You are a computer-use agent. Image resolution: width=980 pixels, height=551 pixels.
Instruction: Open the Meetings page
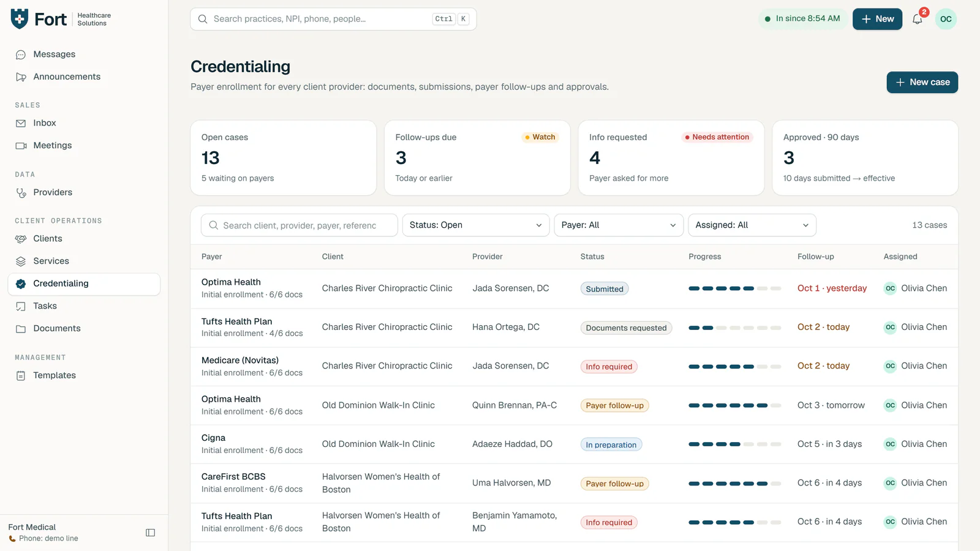pos(84,145)
